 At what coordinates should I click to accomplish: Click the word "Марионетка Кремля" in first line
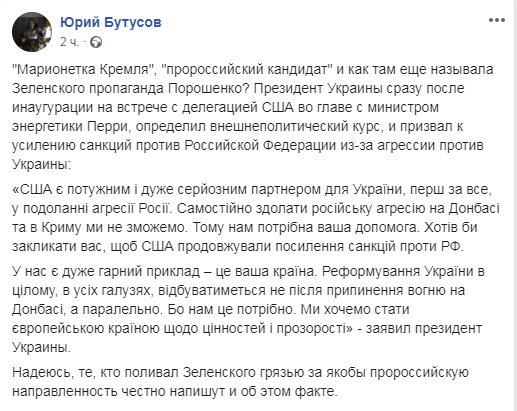pos(84,70)
